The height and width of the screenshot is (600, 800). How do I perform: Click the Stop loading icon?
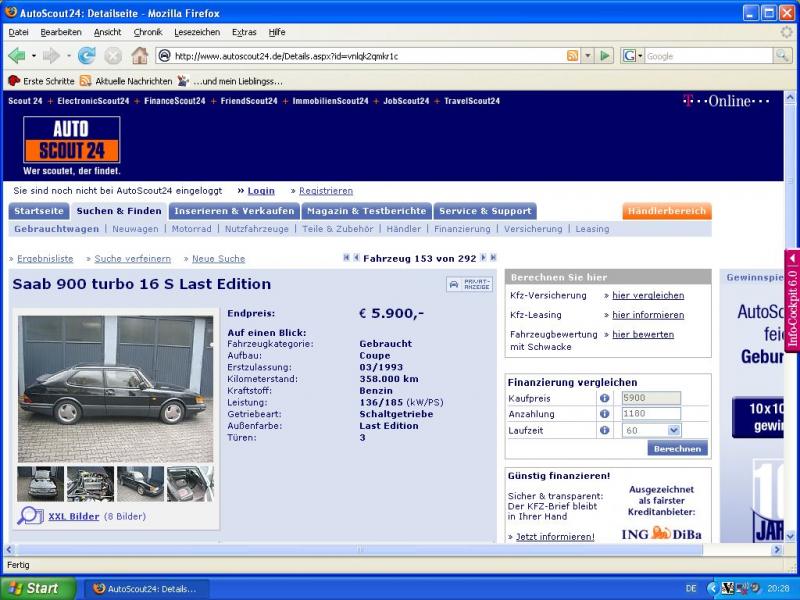coord(113,56)
